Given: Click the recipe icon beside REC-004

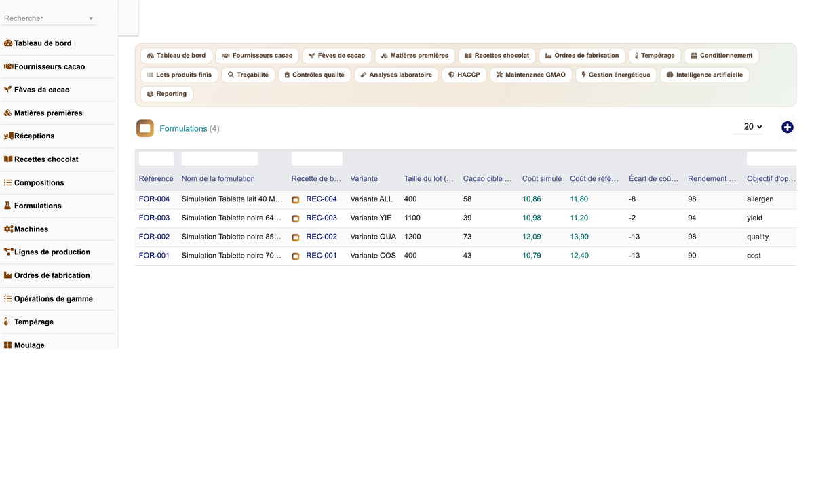Looking at the screenshot, I should (296, 200).
